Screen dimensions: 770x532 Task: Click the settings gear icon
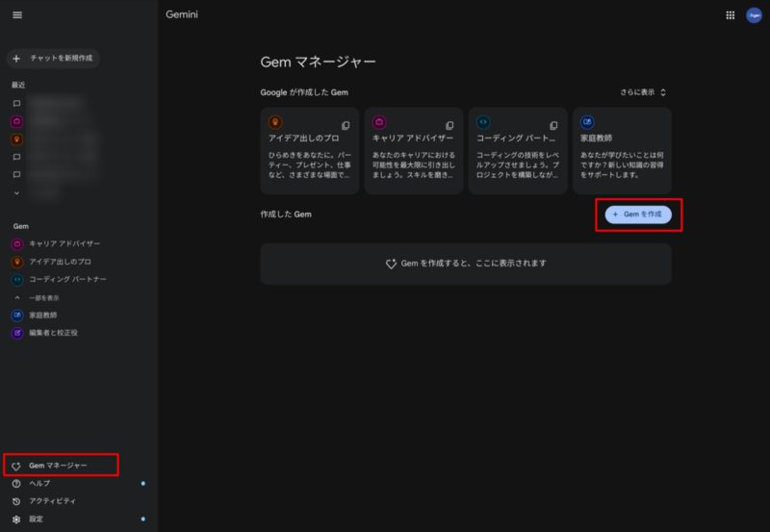point(16,519)
